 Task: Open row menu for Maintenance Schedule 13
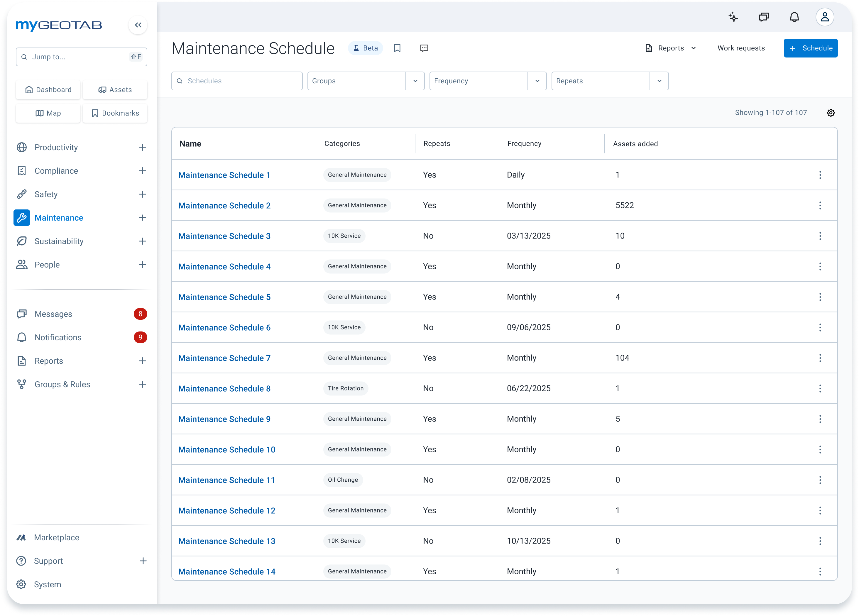tap(820, 541)
